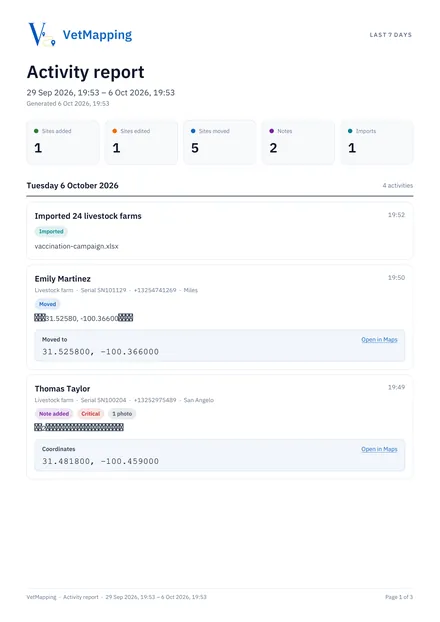
Task: Open the Emily Martinez entry title
Action: click(63, 279)
